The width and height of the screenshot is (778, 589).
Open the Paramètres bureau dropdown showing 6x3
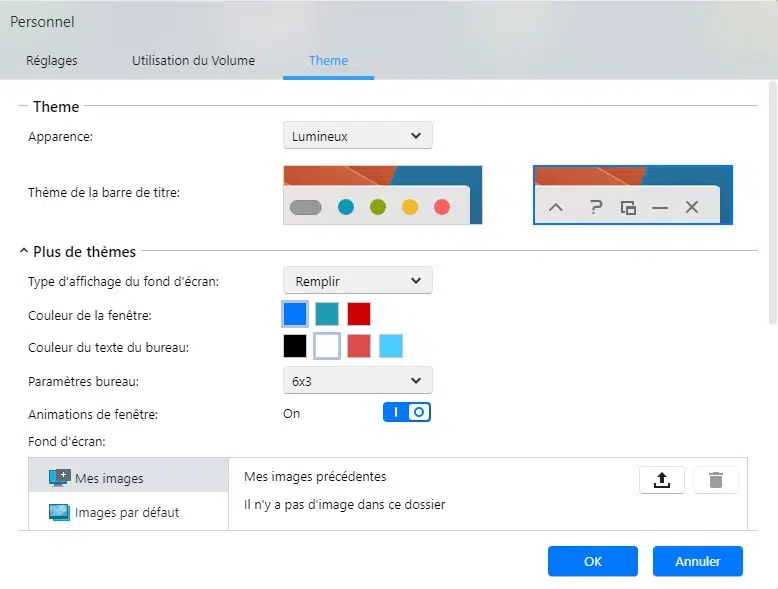tap(357, 381)
